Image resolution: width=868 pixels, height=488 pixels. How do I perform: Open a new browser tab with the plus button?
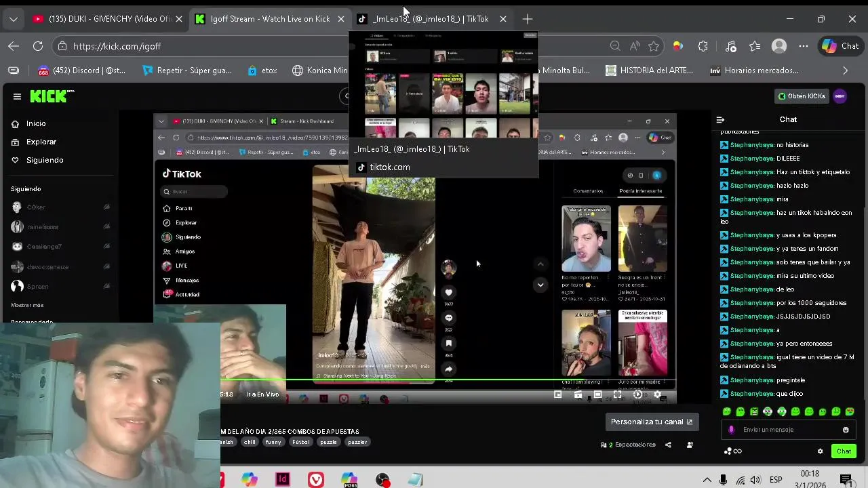tap(528, 19)
